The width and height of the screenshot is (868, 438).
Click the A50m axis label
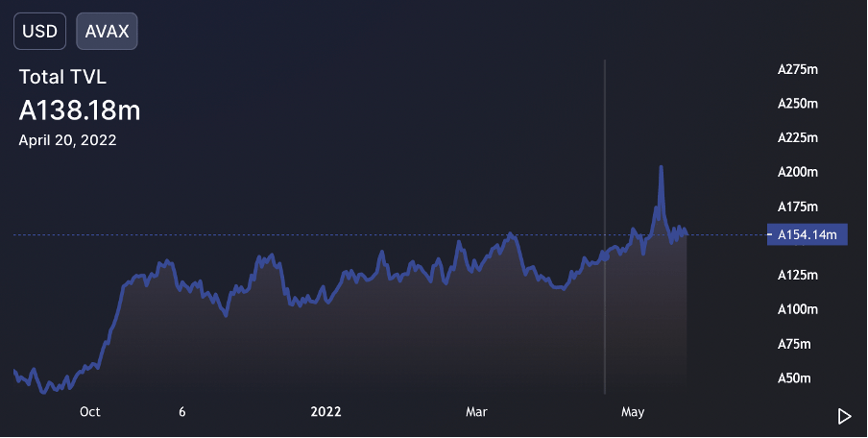click(x=794, y=378)
